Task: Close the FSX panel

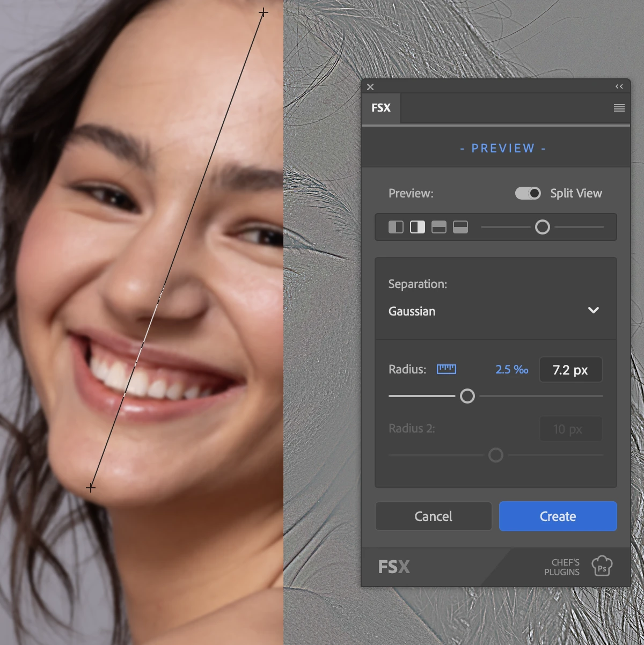Action: pos(370,87)
